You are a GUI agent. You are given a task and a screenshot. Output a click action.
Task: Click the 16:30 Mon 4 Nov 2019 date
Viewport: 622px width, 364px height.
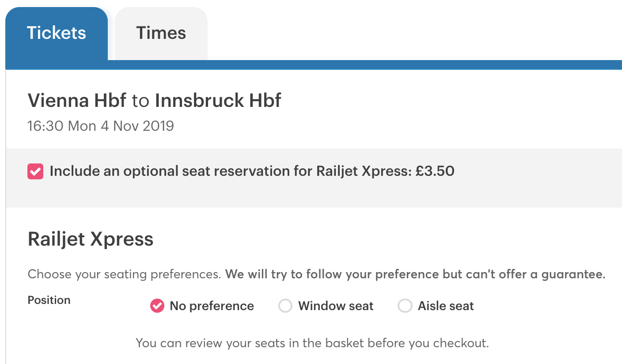pyautogui.click(x=101, y=126)
